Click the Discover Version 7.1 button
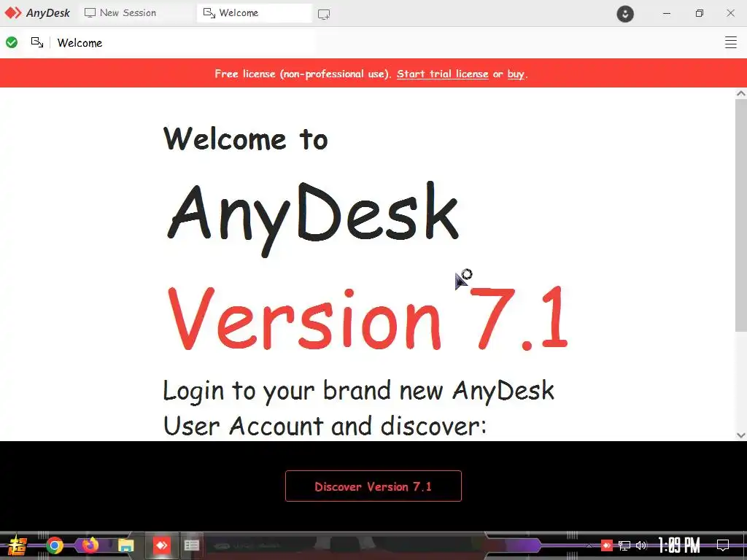This screenshot has width=747, height=560. coord(373,486)
